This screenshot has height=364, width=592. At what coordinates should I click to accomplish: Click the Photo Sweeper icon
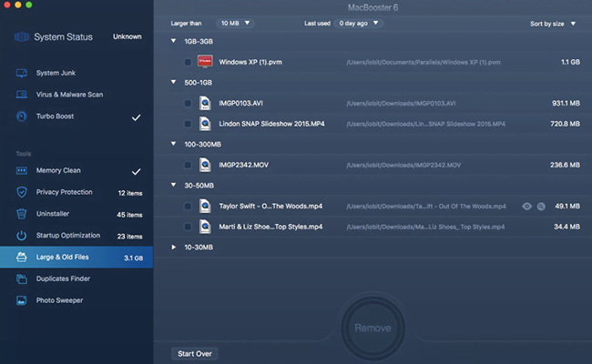[x=22, y=300]
